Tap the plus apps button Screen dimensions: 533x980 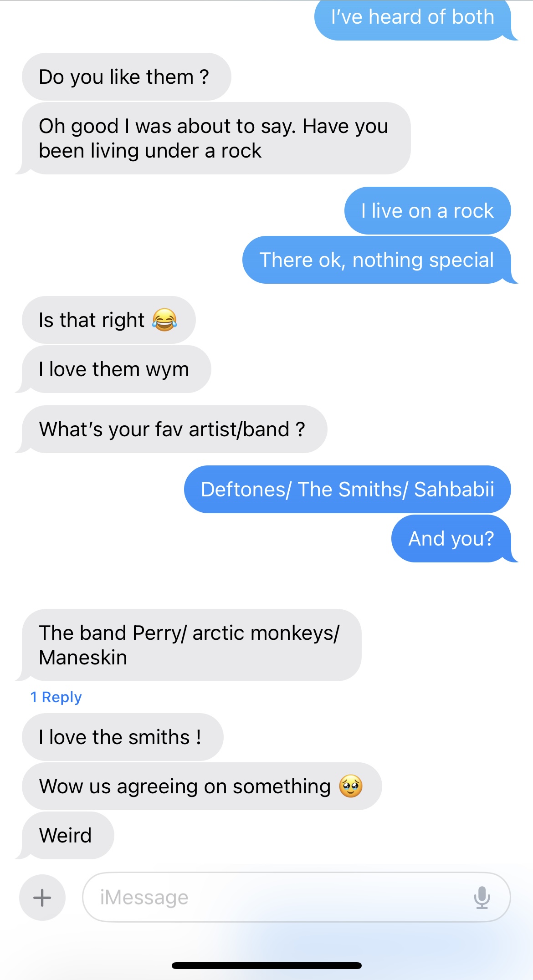42,898
